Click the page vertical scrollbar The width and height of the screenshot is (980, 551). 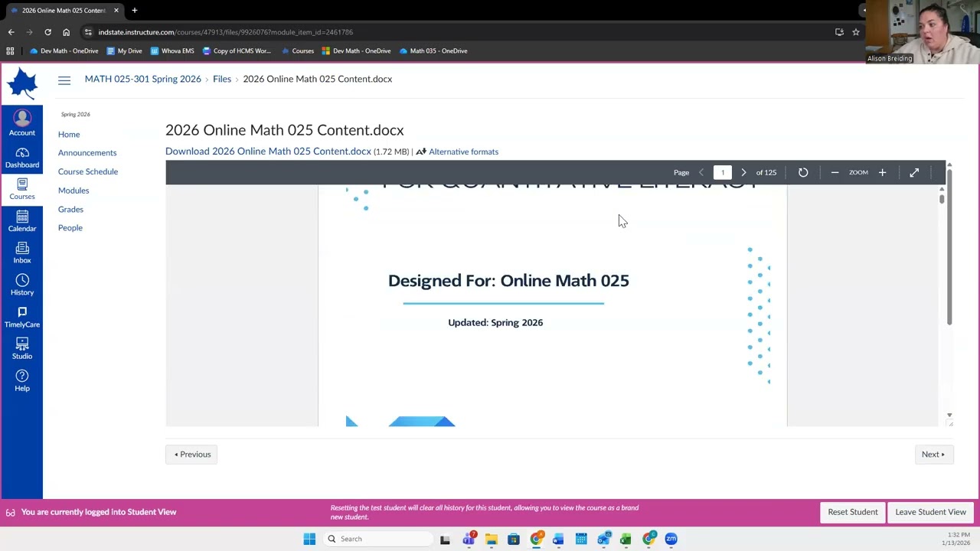pos(949,246)
